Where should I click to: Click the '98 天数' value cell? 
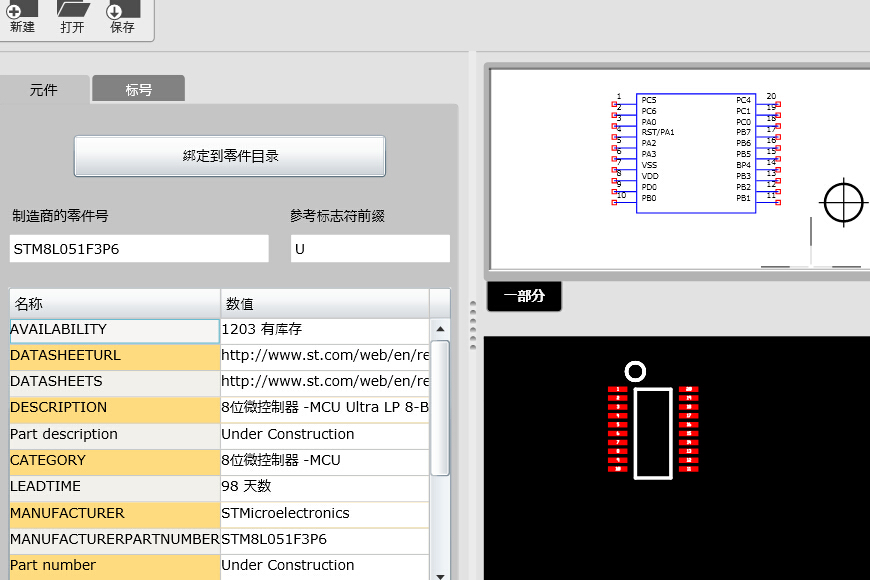click(x=325, y=488)
